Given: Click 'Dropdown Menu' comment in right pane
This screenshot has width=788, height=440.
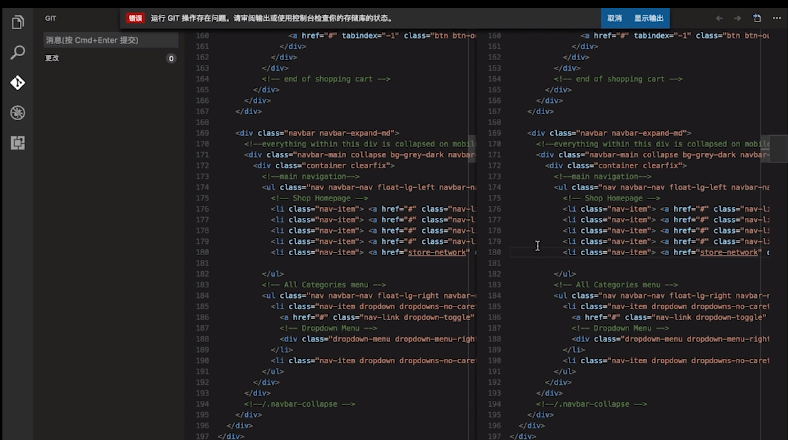Looking at the screenshot, I should point(620,328).
